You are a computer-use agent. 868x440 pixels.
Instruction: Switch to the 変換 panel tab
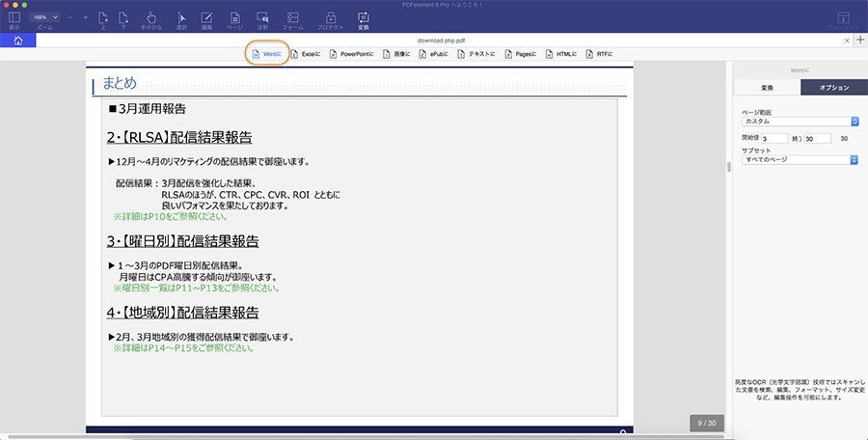pos(767,88)
